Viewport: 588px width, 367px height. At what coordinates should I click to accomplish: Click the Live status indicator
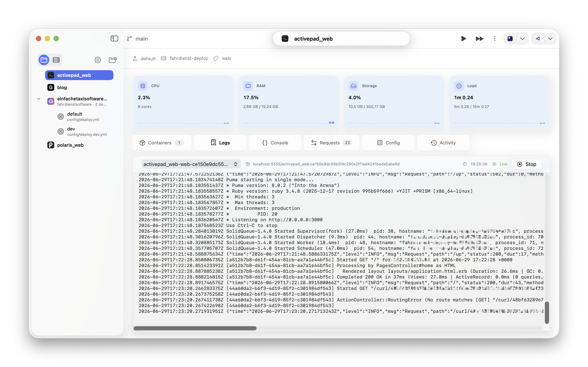(500, 164)
